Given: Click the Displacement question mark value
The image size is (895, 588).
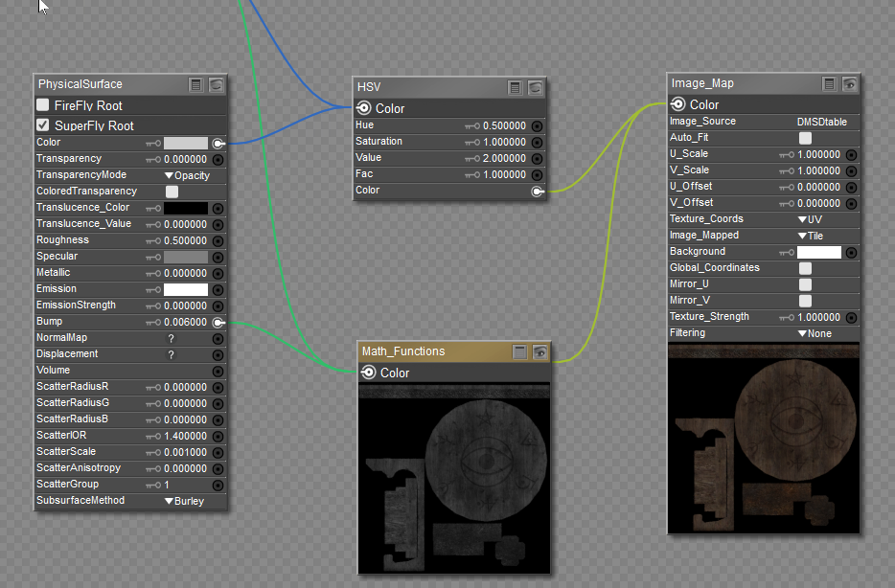Looking at the screenshot, I should 171,354.
